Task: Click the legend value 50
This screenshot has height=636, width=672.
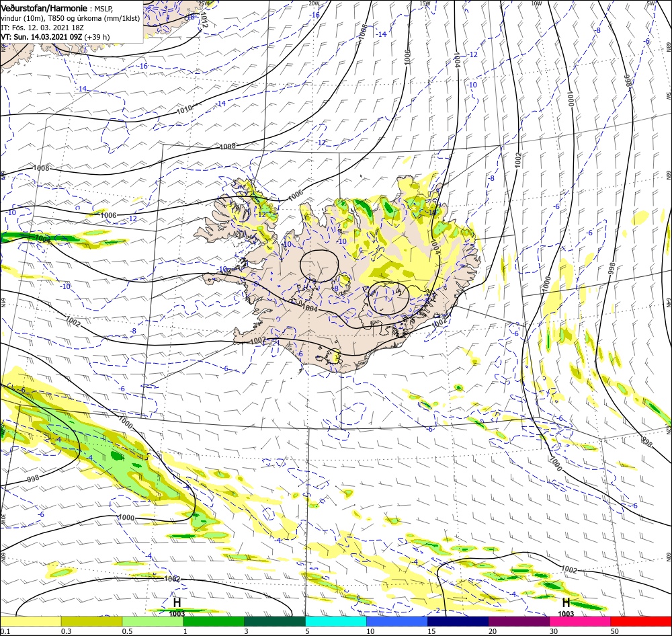Action: [x=615, y=631]
